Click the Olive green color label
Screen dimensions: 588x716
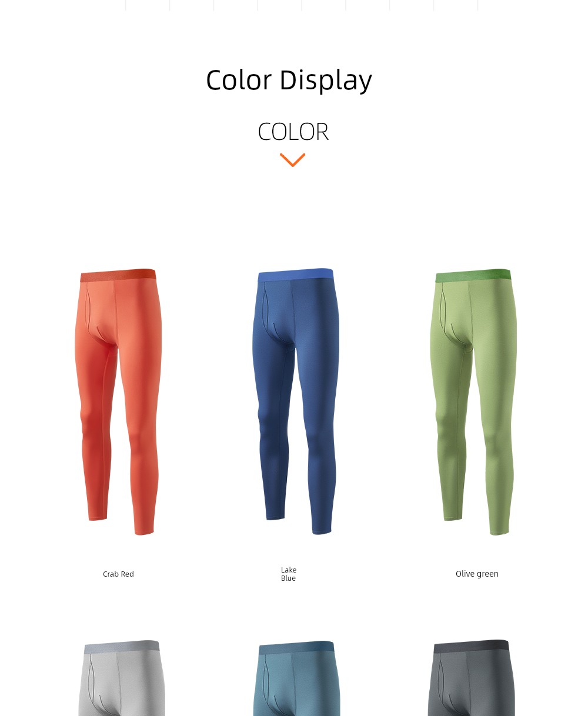point(477,574)
